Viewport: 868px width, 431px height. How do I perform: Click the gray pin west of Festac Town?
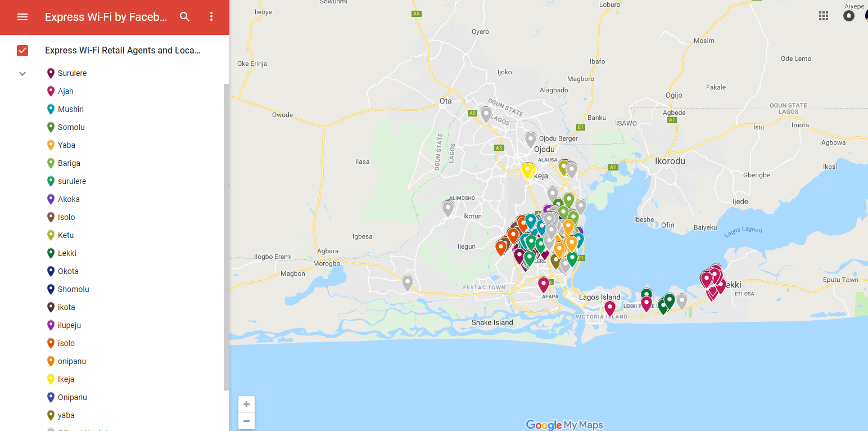pos(408,283)
